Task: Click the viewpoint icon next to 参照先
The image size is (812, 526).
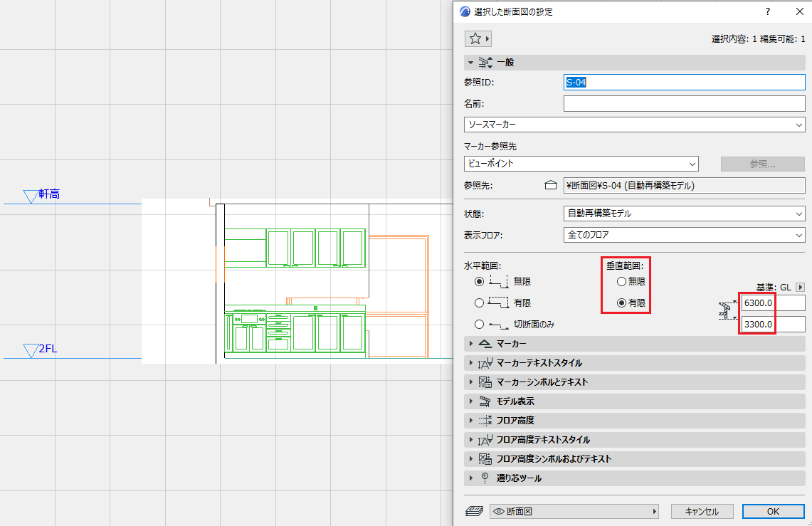Action: [551, 185]
